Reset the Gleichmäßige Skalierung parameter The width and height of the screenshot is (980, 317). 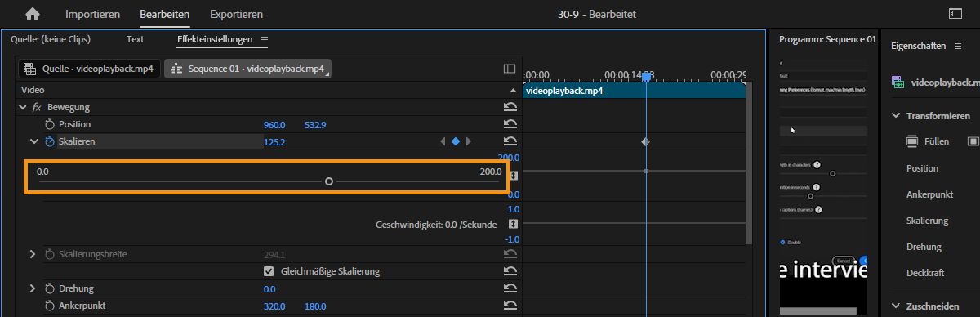(x=510, y=271)
